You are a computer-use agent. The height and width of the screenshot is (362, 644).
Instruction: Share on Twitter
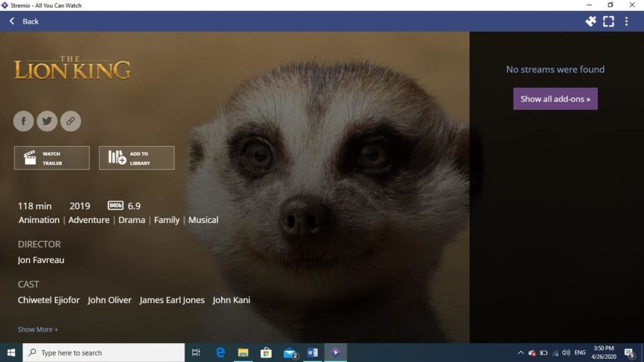[x=47, y=121]
